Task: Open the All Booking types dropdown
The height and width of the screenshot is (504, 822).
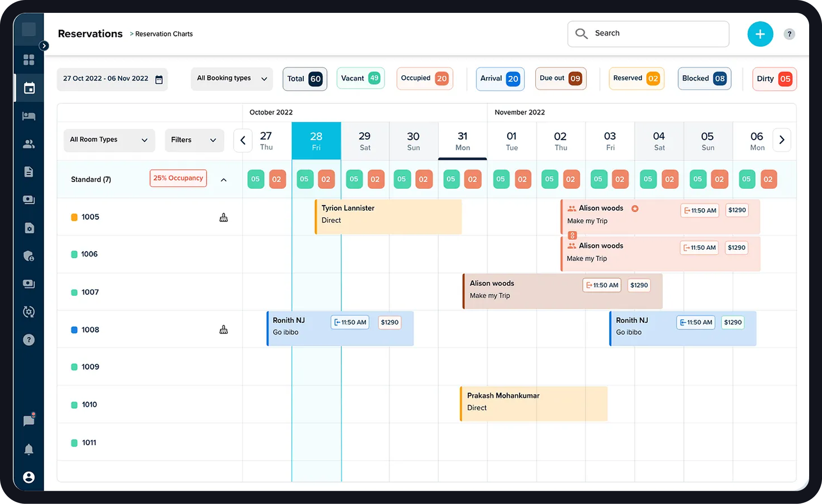Action: point(232,78)
